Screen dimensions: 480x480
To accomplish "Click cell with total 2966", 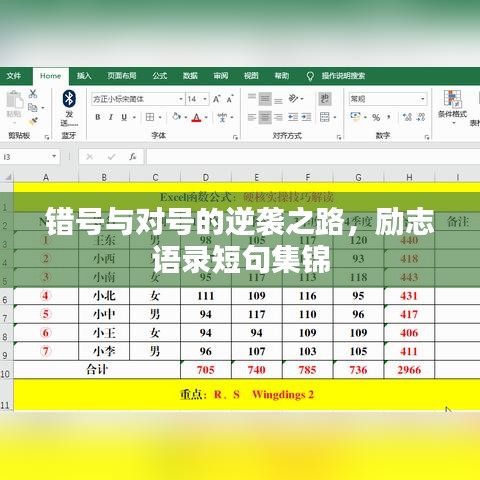I will tap(409, 370).
